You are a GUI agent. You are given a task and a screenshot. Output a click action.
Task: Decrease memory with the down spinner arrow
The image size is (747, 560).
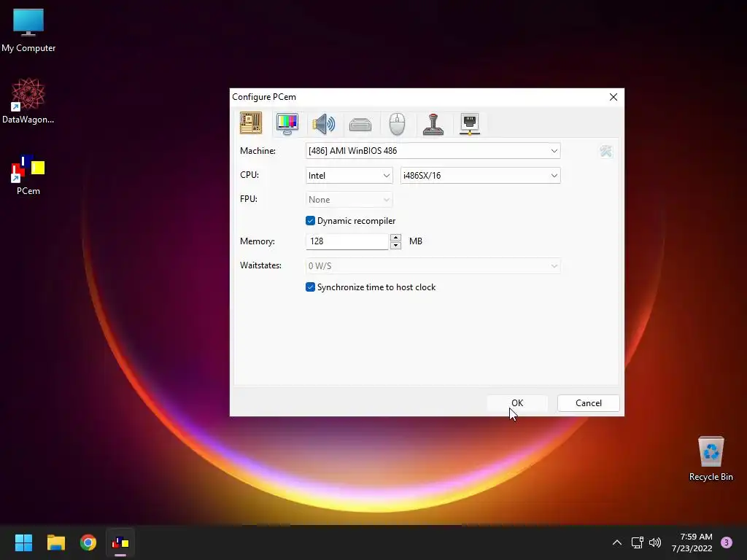395,246
